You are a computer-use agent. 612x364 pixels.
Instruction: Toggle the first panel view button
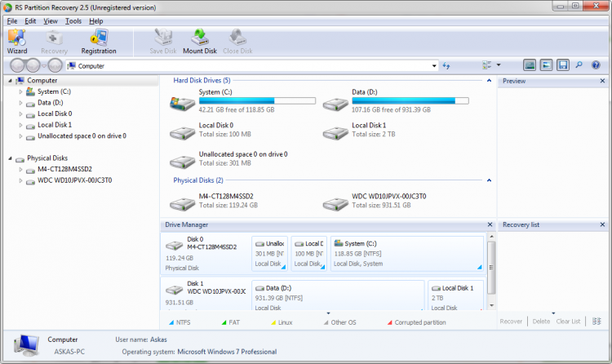pyautogui.click(x=530, y=64)
